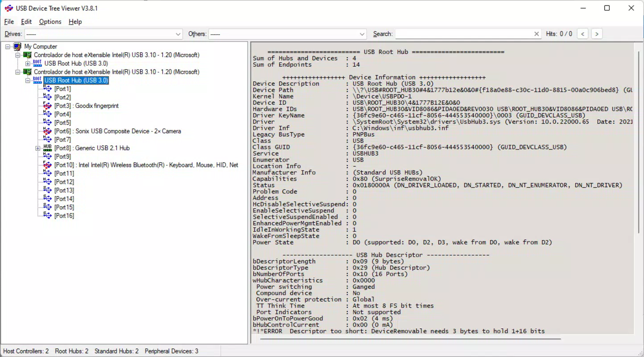
Task: Expand the Generic USB 2.1 Hub
Action: pos(38,148)
